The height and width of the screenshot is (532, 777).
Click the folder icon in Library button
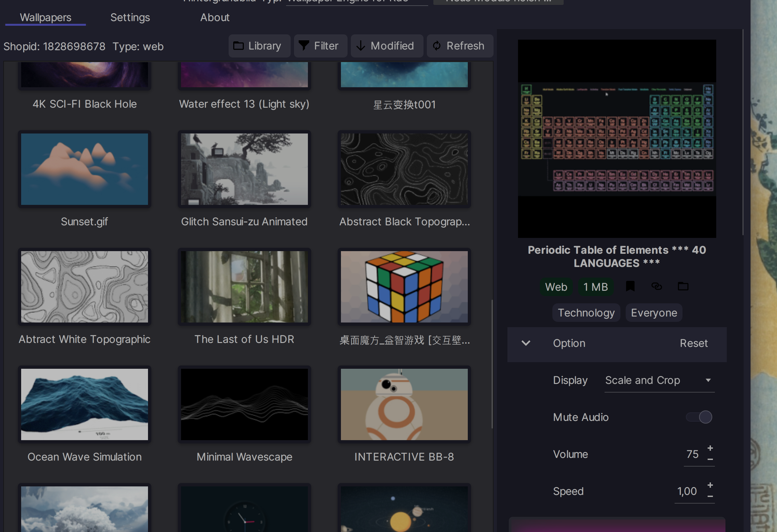[239, 46]
